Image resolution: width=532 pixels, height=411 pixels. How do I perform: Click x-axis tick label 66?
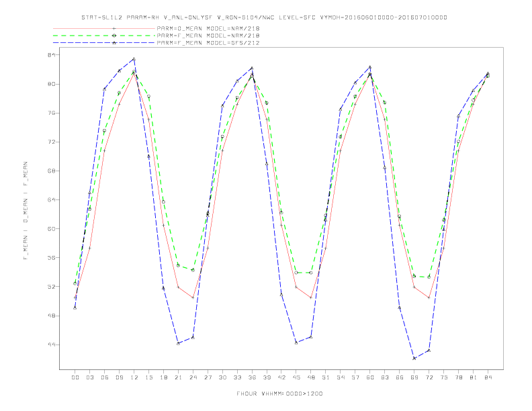(x=400, y=377)
